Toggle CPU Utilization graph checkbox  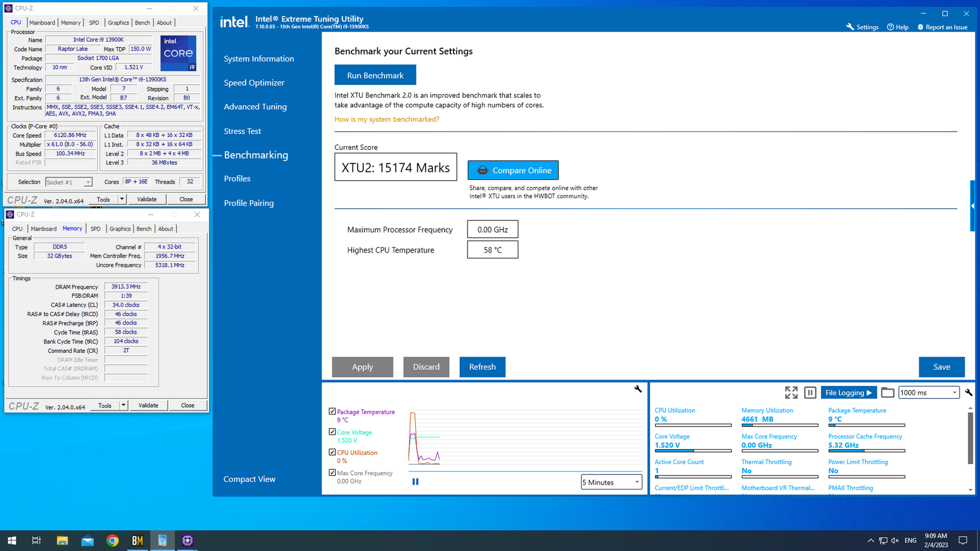click(332, 452)
